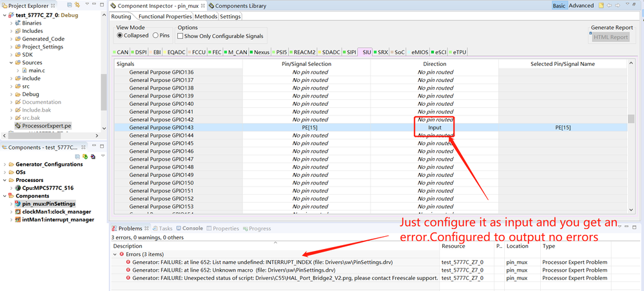
Task: Click the Cpu:MPC5777C_516 processor icon
Action: coord(17,188)
